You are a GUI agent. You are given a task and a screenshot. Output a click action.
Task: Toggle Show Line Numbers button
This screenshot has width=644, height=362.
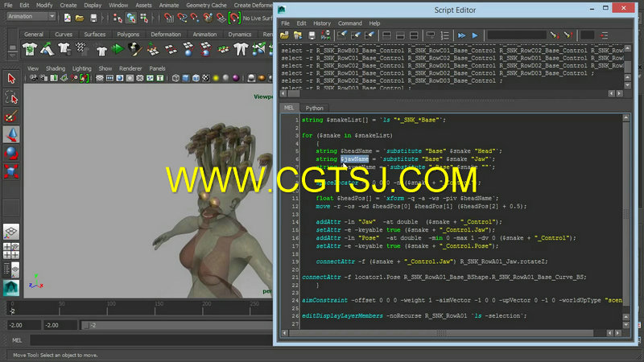coord(445,35)
